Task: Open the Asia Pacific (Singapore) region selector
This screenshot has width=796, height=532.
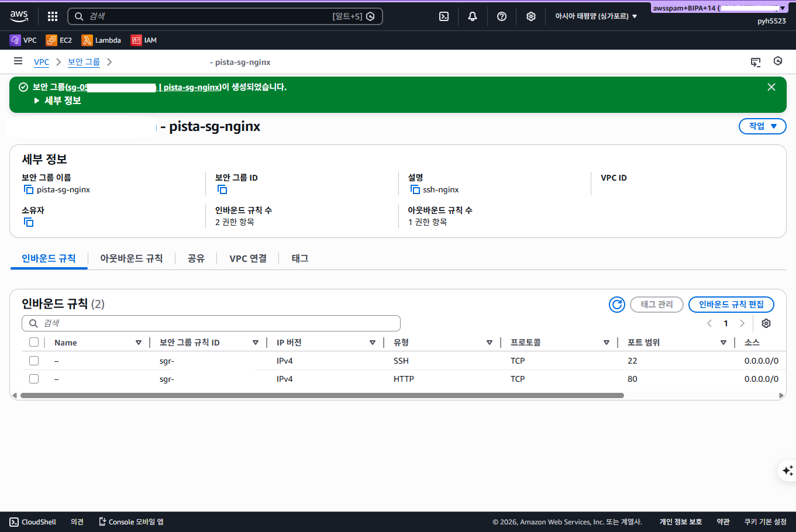Action: (x=596, y=16)
